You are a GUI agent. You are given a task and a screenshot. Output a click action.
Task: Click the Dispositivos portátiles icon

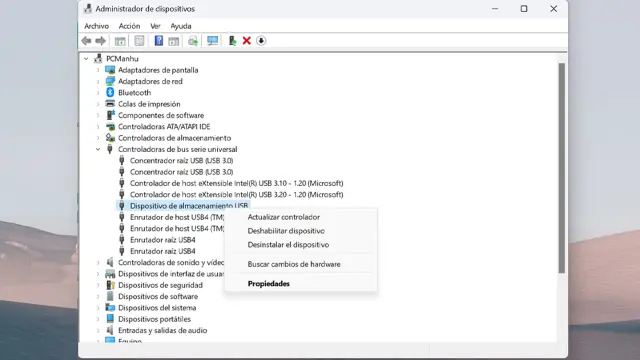(x=110, y=319)
